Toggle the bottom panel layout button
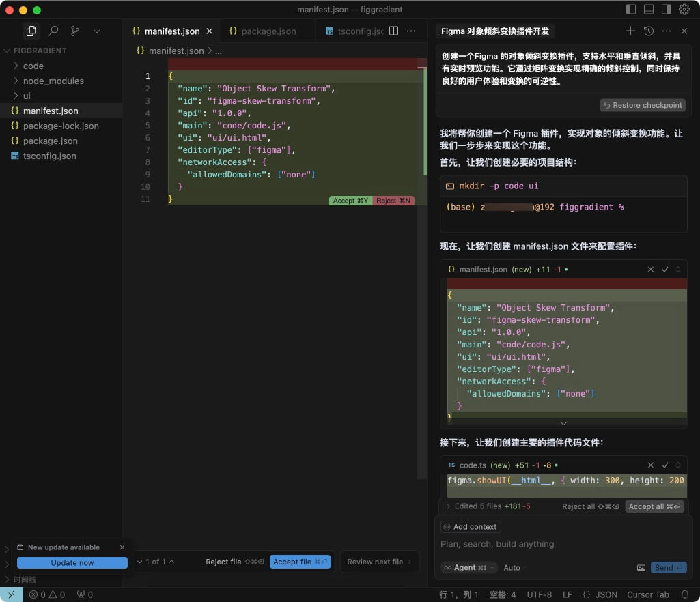700x602 pixels. coord(649,10)
